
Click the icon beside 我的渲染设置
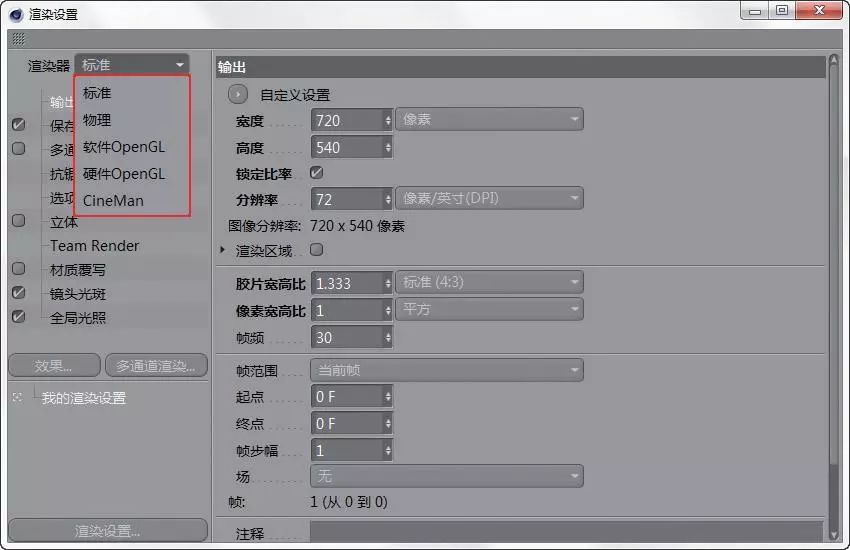[18, 398]
